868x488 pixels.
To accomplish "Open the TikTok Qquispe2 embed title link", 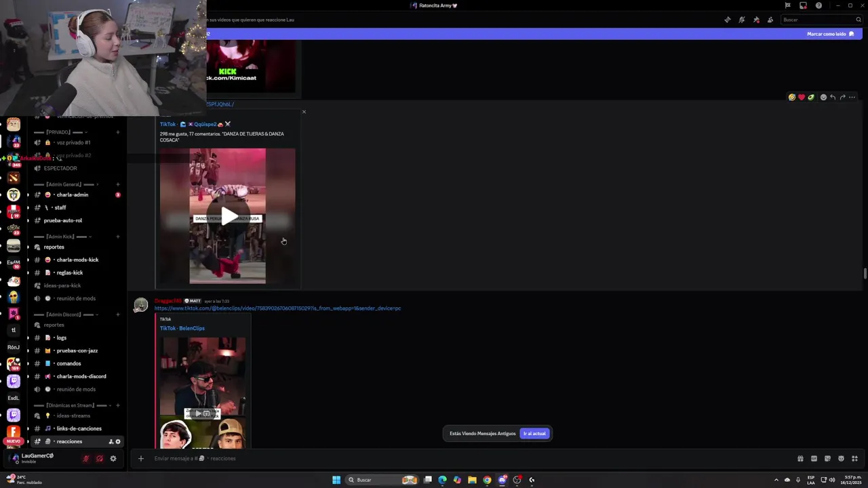I will click(195, 124).
